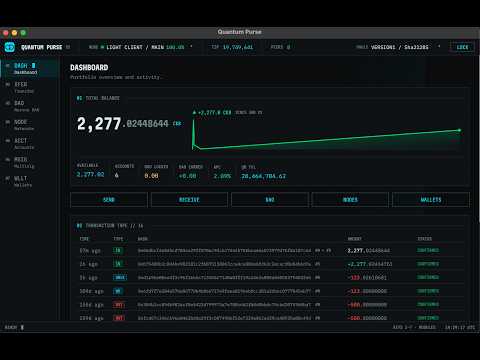Click the APC percentage value
Screen dimensions: 480x360
tap(222, 176)
